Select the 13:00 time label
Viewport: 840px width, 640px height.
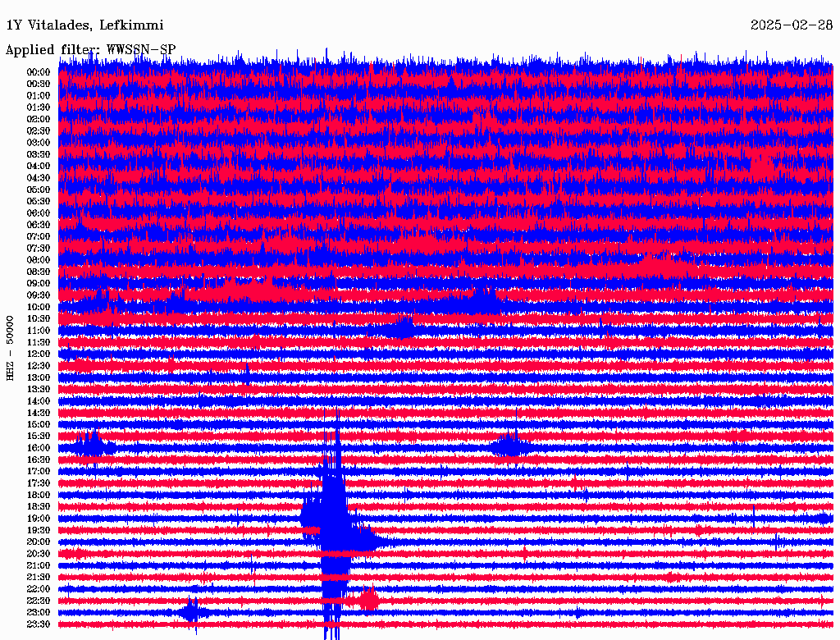[39, 377]
